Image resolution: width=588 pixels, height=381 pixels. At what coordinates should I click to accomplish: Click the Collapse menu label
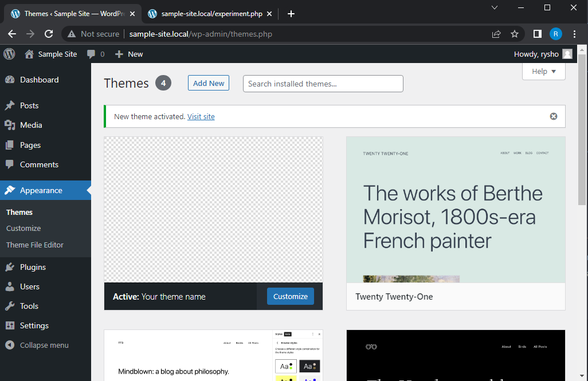click(44, 345)
